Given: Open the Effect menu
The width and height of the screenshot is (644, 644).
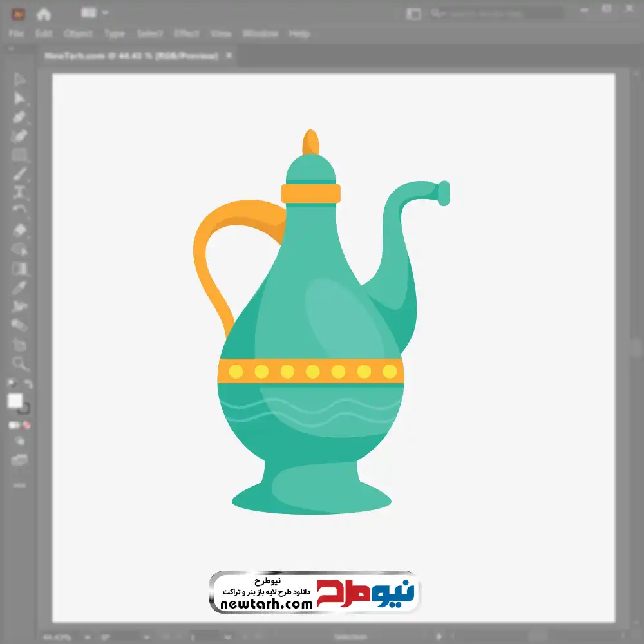Looking at the screenshot, I should tap(187, 33).
